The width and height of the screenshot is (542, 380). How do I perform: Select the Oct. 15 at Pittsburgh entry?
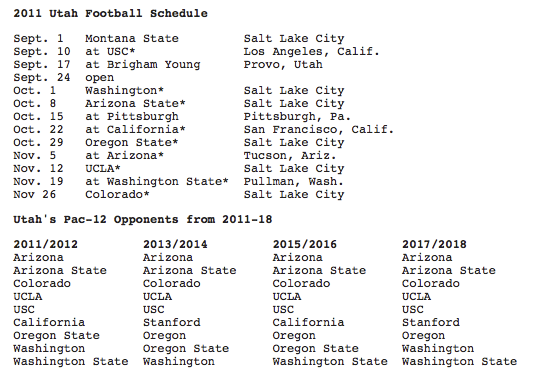(x=96, y=117)
